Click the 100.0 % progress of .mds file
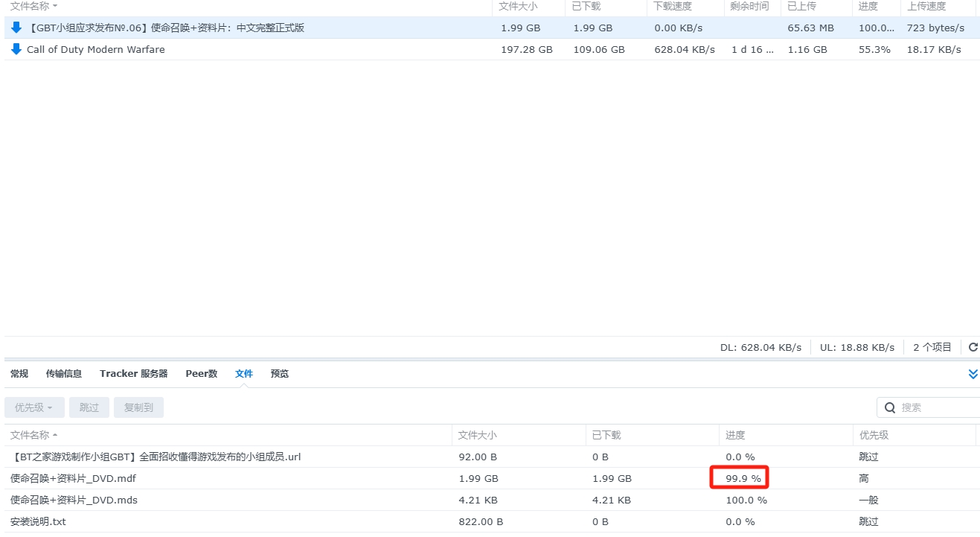Image resolution: width=980 pixels, height=537 pixels. click(x=746, y=500)
